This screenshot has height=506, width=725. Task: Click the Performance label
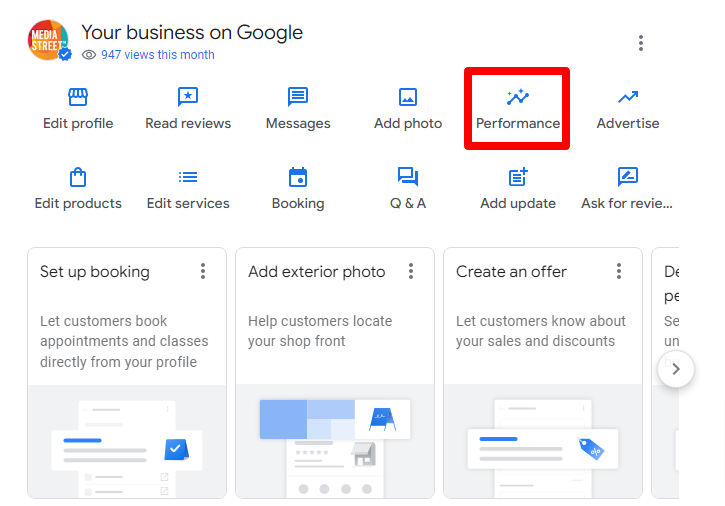click(x=518, y=123)
